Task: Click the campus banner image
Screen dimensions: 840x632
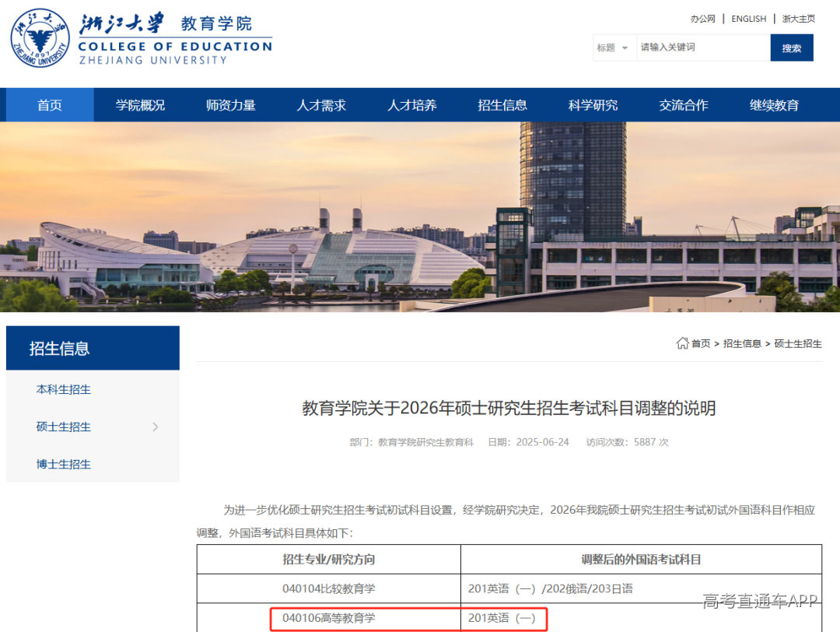Action: (x=420, y=216)
